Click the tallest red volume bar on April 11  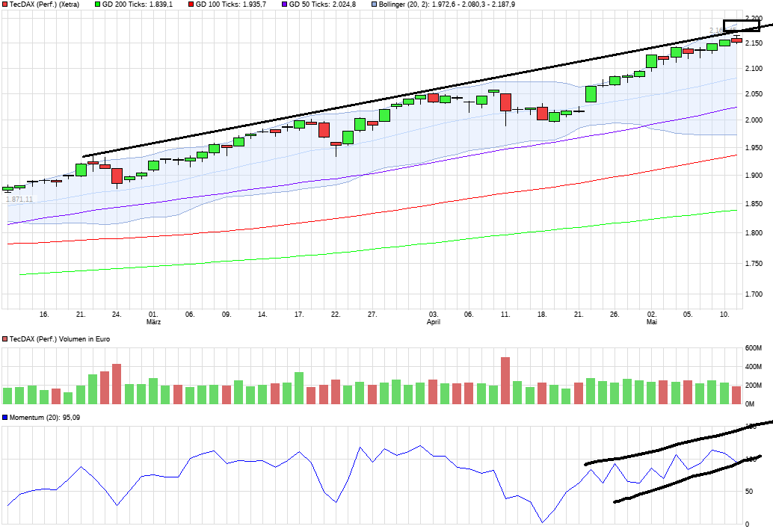pos(505,381)
